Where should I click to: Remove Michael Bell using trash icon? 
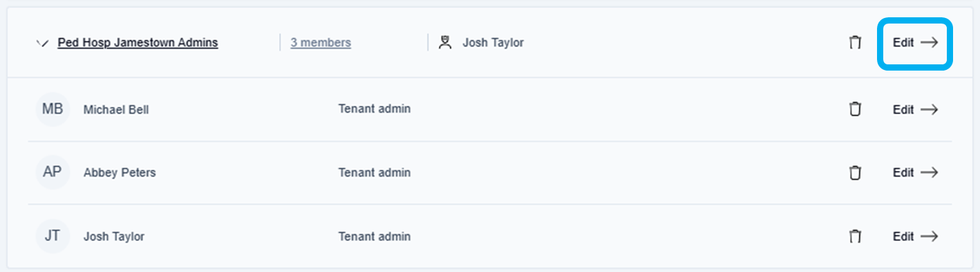click(x=855, y=109)
